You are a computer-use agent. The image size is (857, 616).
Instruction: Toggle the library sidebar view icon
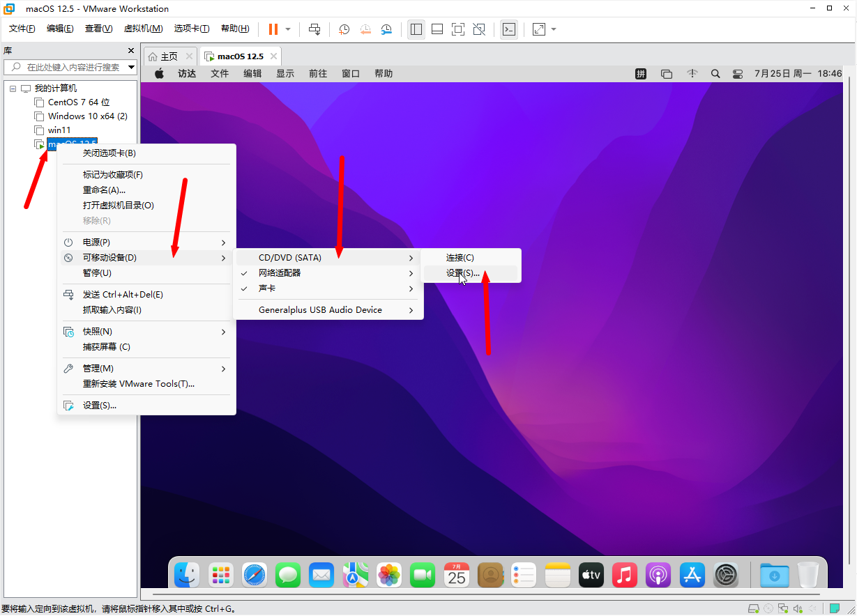pyautogui.click(x=416, y=29)
